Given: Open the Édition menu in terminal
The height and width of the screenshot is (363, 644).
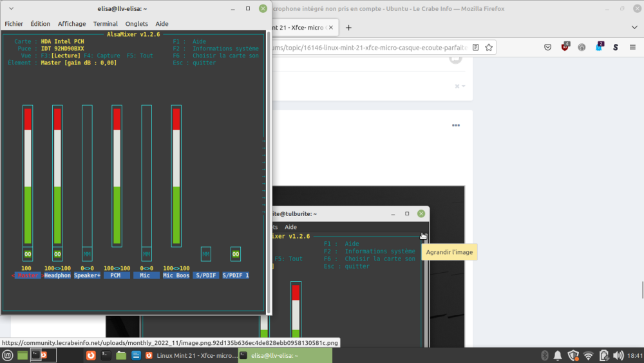Looking at the screenshot, I should click(x=40, y=24).
